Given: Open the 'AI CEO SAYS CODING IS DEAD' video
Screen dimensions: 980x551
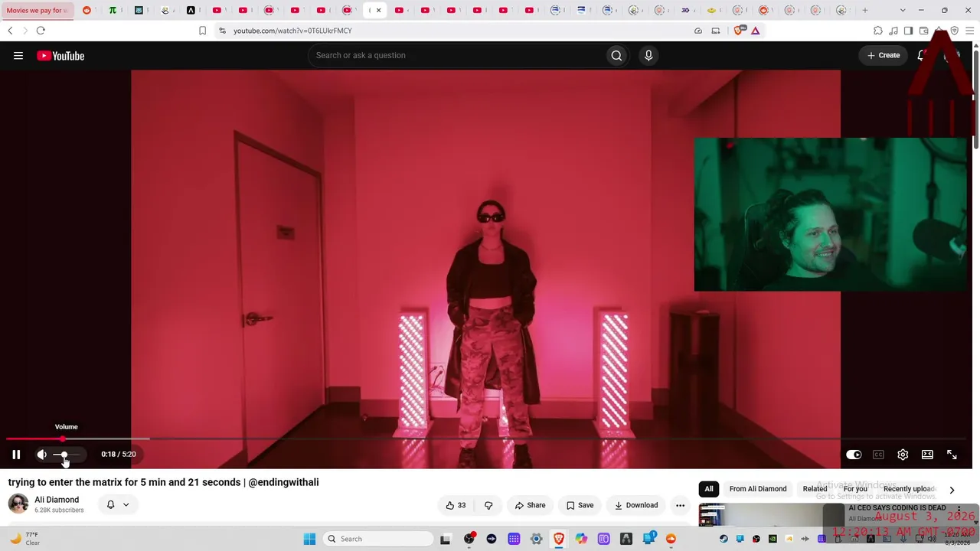Looking at the screenshot, I should pyautogui.click(x=897, y=508).
